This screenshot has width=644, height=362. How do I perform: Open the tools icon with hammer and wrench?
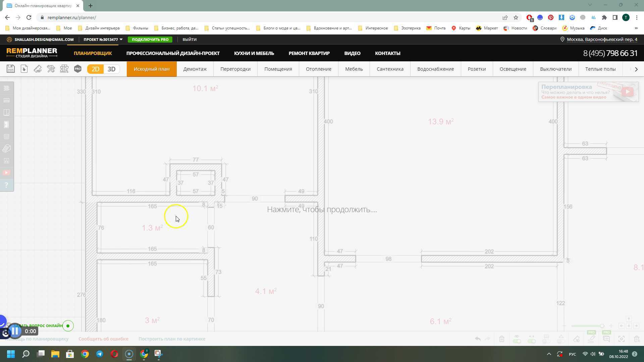(x=51, y=69)
